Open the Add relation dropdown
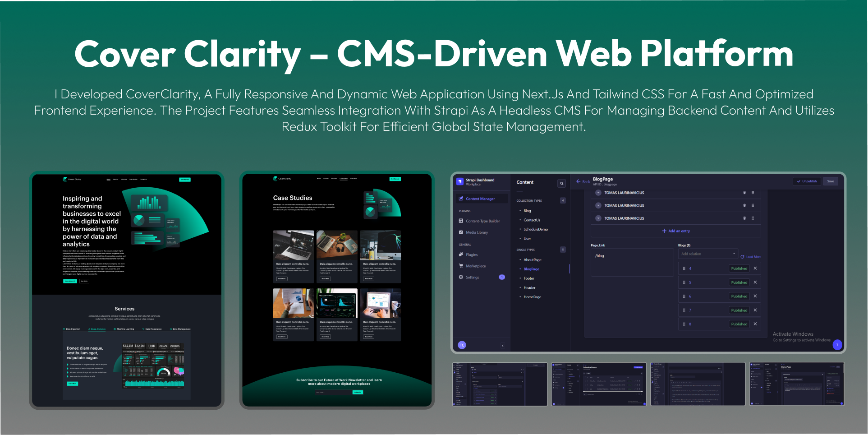 tap(707, 254)
